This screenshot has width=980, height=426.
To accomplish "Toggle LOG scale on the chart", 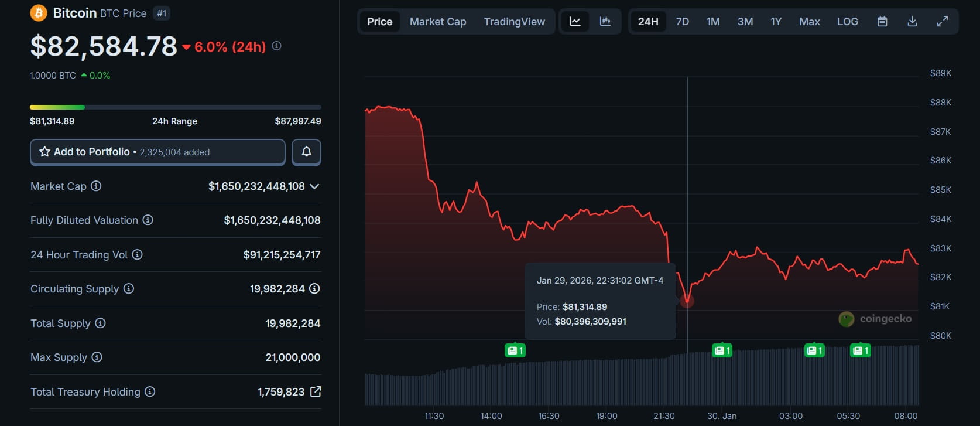I will click(847, 22).
